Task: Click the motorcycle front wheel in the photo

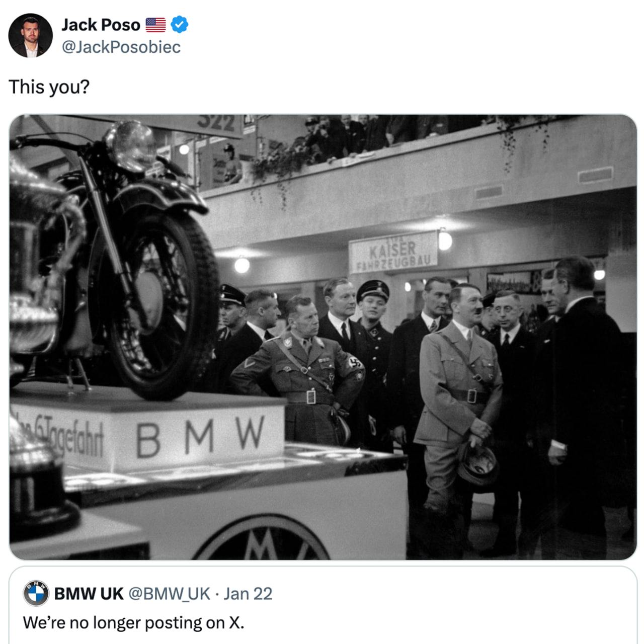Action: pyautogui.click(x=156, y=307)
